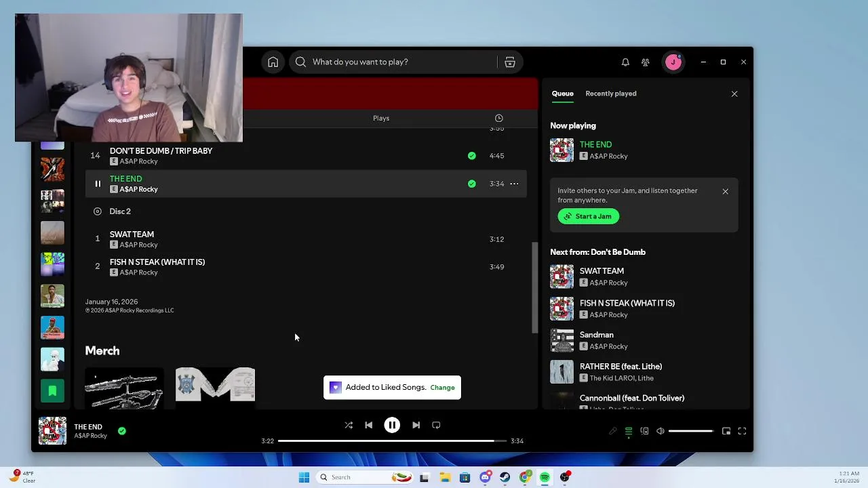Open Metallica album in library sidebar

52,169
